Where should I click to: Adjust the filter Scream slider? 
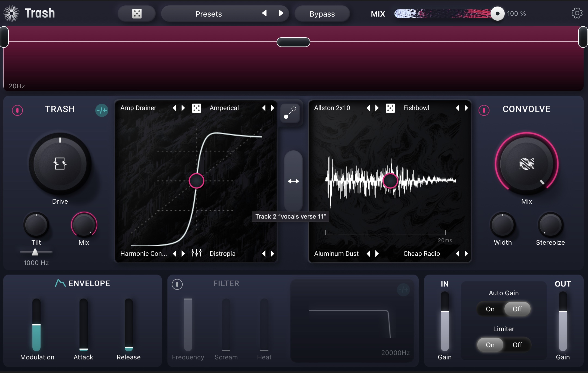click(226, 325)
